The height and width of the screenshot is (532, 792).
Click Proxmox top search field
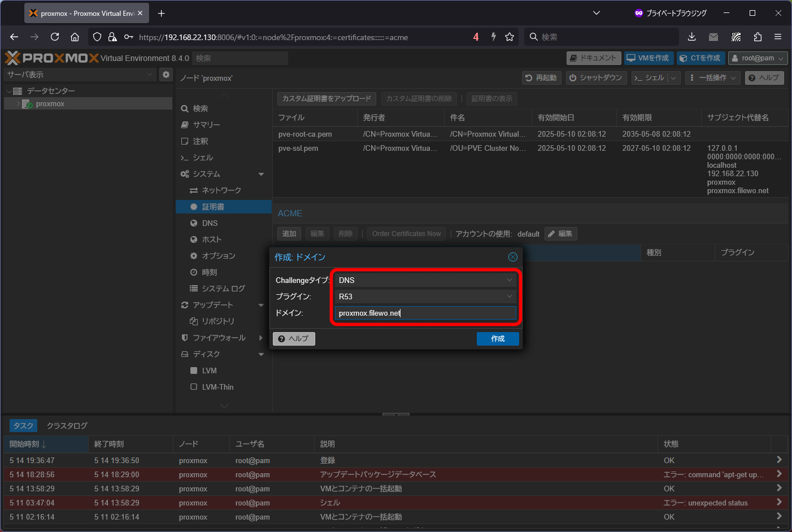coord(240,58)
